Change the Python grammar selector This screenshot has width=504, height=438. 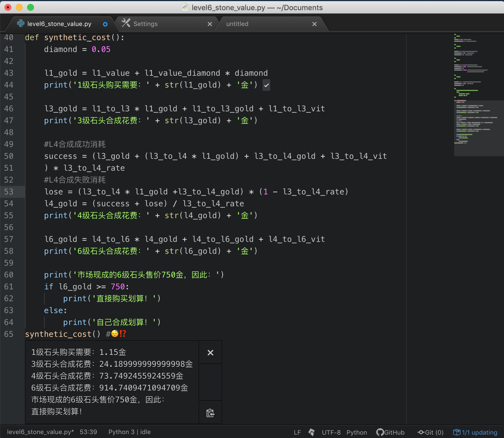357,432
